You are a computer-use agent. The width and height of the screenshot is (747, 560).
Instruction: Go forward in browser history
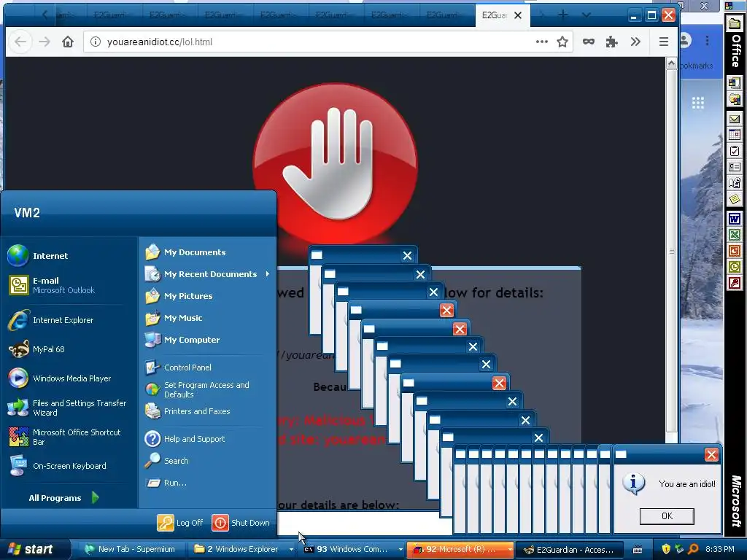point(44,42)
